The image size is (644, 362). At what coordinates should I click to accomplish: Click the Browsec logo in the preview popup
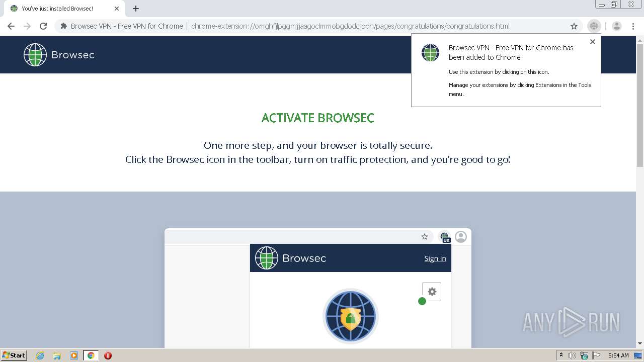[290, 258]
